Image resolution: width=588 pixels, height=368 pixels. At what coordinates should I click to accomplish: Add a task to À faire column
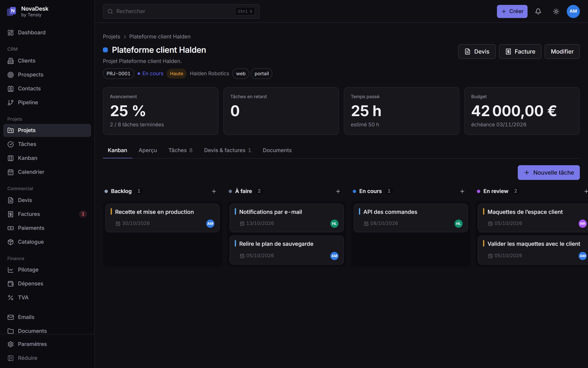click(338, 191)
